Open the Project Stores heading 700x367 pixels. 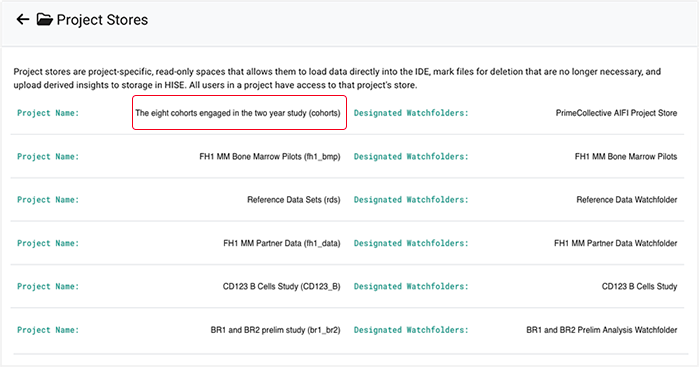(x=102, y=20)
